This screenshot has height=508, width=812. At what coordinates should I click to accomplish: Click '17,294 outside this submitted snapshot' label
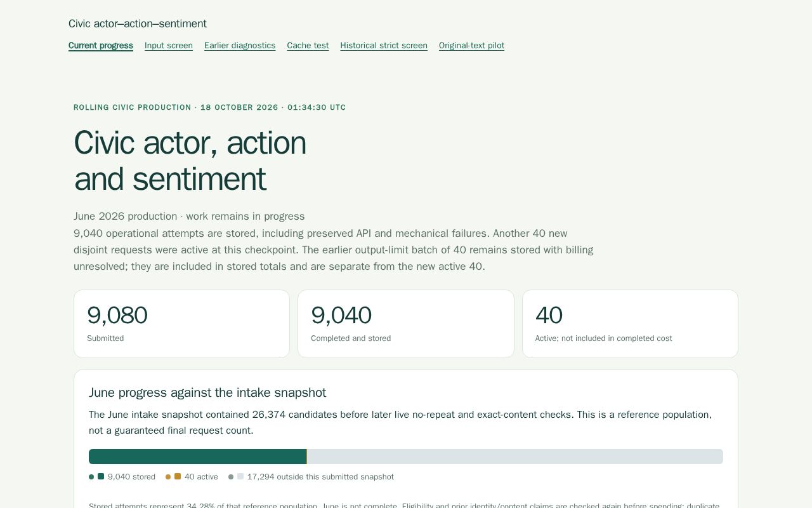[320, 477]
